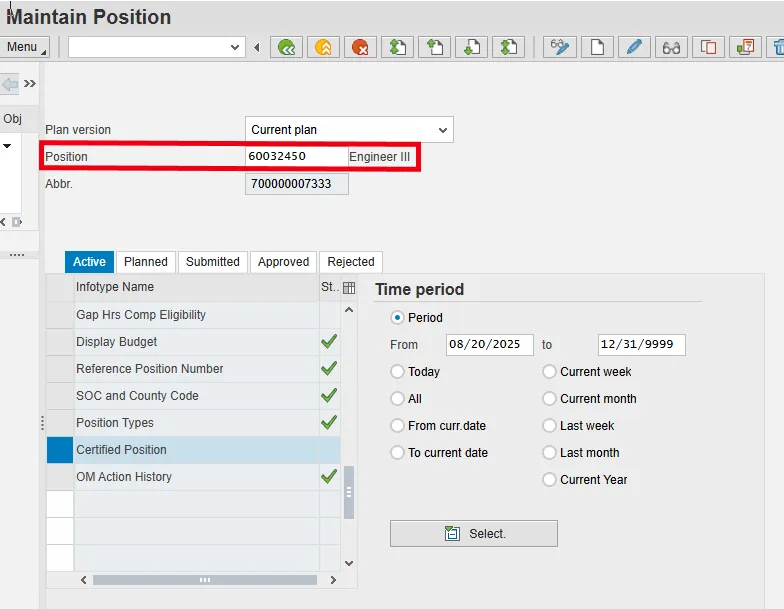Toggle Display/Change mode glasses-pencil icon
The height and width of the screenshot is (609, 784).
pyautogui.click(x=560, y=48)
